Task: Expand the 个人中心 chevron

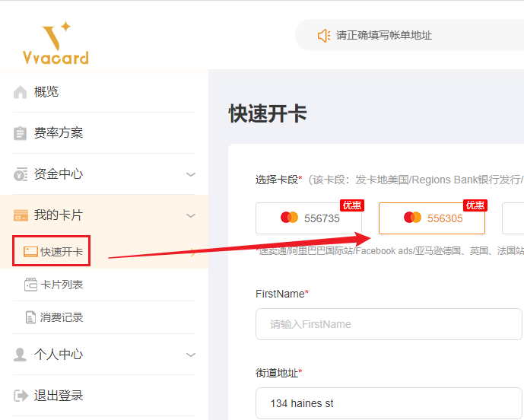Action: pos(191,355)
